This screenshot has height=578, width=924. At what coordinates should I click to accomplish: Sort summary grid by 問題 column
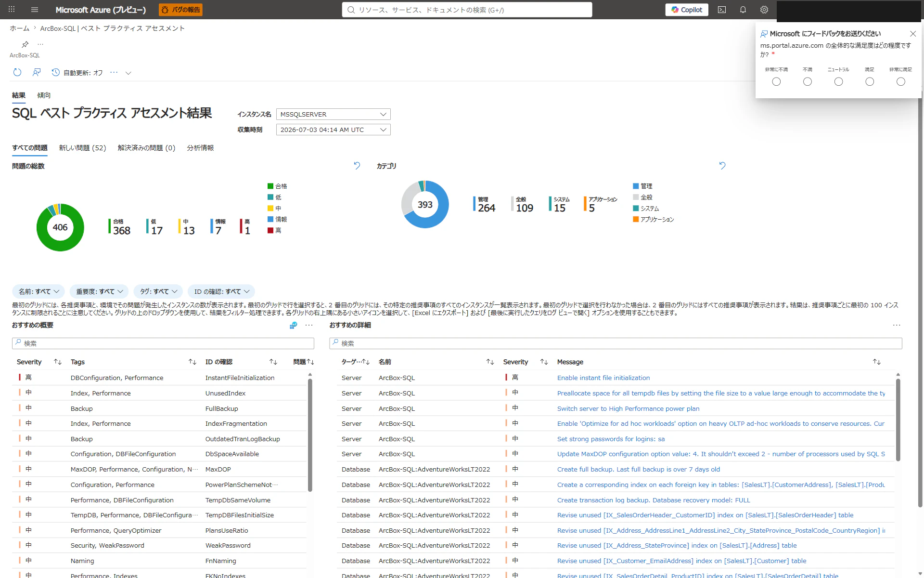pos(310,362)
